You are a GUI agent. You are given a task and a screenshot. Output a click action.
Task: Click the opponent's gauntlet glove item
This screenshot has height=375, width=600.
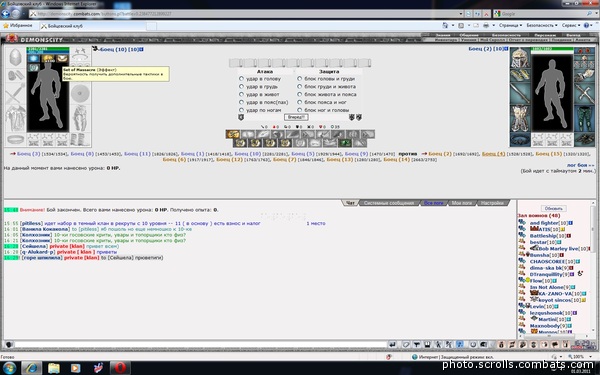tap(584, 75)
